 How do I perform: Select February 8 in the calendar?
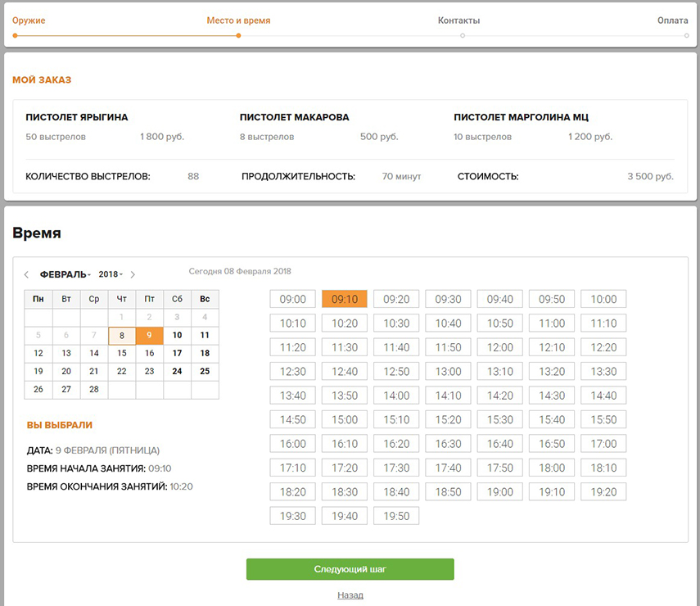click(122, 336)
